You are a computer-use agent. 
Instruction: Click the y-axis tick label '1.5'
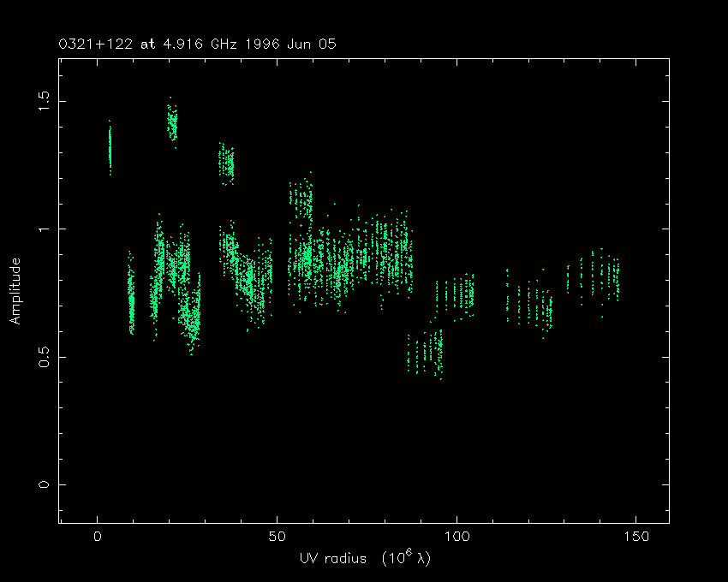(x=42, y=101)
